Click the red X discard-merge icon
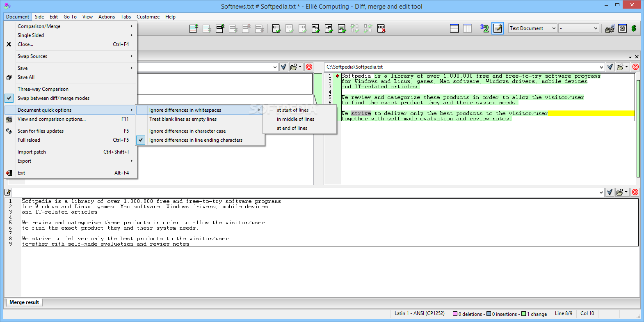 point(381,28)
